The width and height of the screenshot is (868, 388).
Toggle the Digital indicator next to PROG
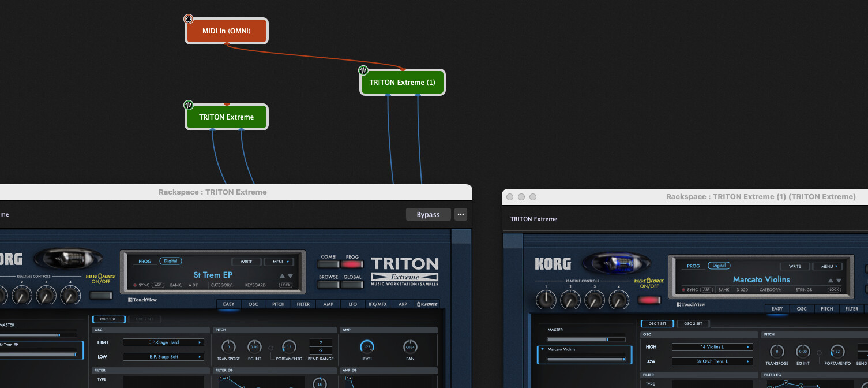click(x=170, y=261)
